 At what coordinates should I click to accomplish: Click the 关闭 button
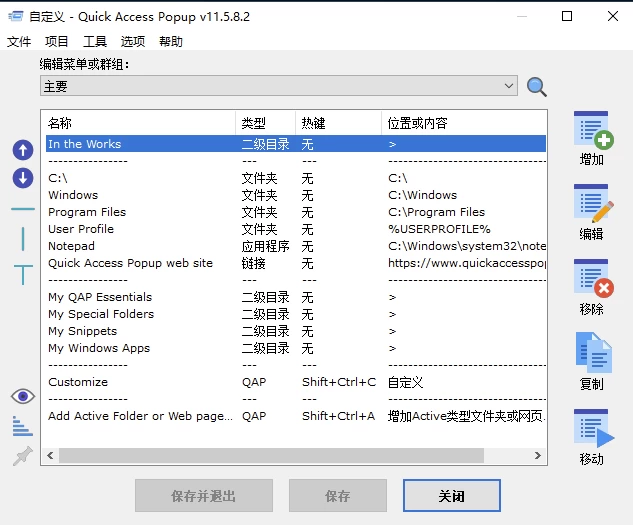(451, 495)
